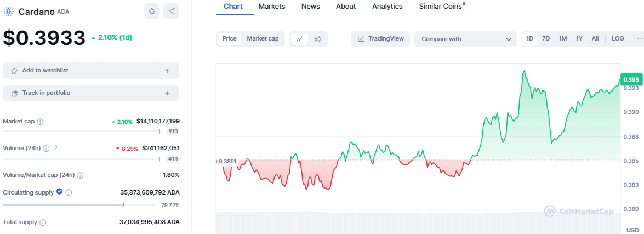The width and height of the screenshot is (644, 234).
Task: Toggle the LOG scale option
Action: [618, 38]
